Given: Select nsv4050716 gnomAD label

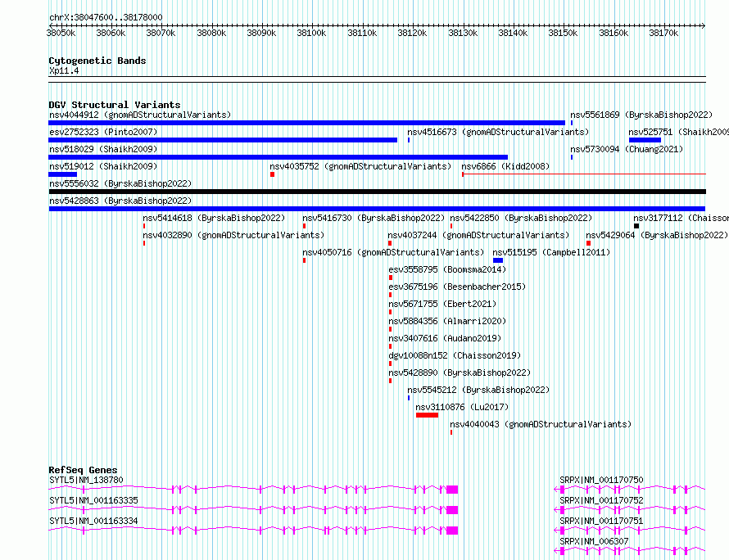Looking at the screenshot, I should point(393,252).
